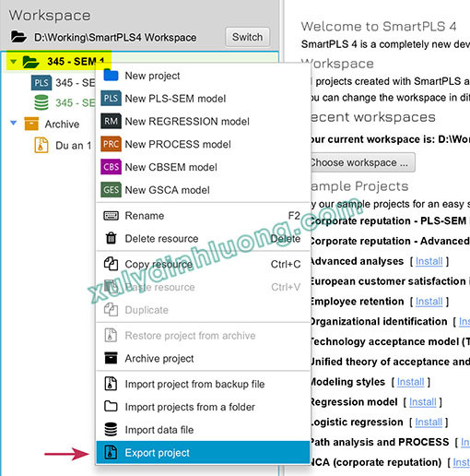Image resolution: width=470 pixels, height=476 pixels.
Task: Click the RM regression model icon
Action: 111,121
